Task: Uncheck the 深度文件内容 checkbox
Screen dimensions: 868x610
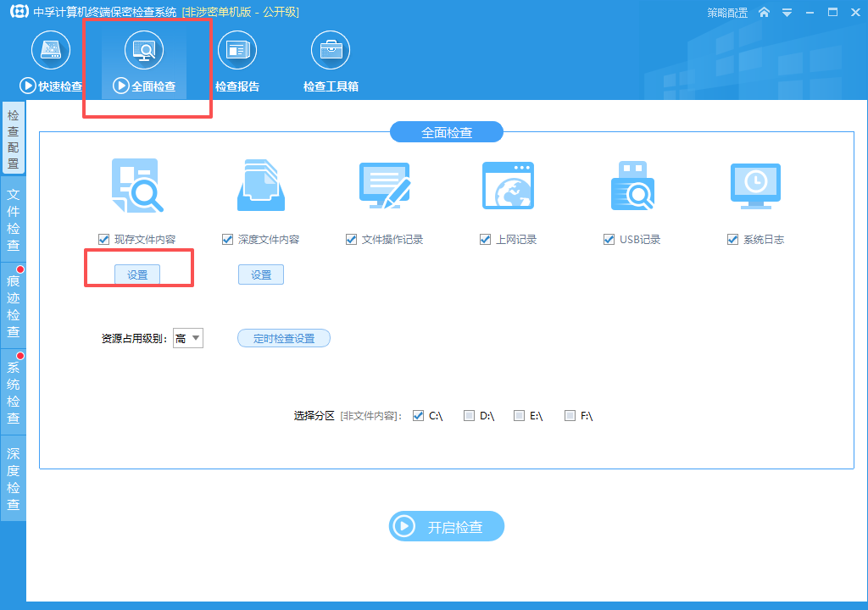Action: coord(227,239)
